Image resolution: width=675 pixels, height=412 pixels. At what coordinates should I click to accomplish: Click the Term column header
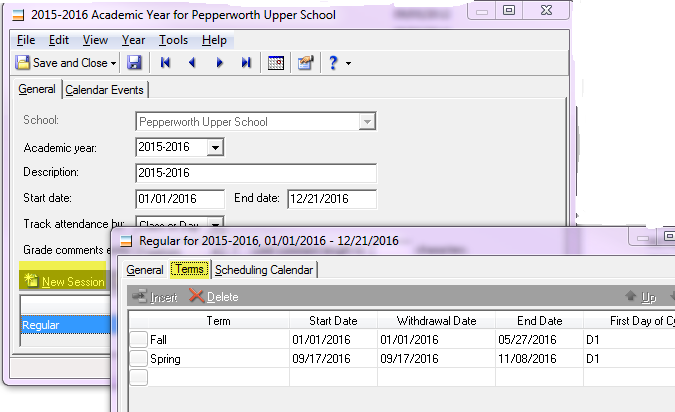pos(218,321)
